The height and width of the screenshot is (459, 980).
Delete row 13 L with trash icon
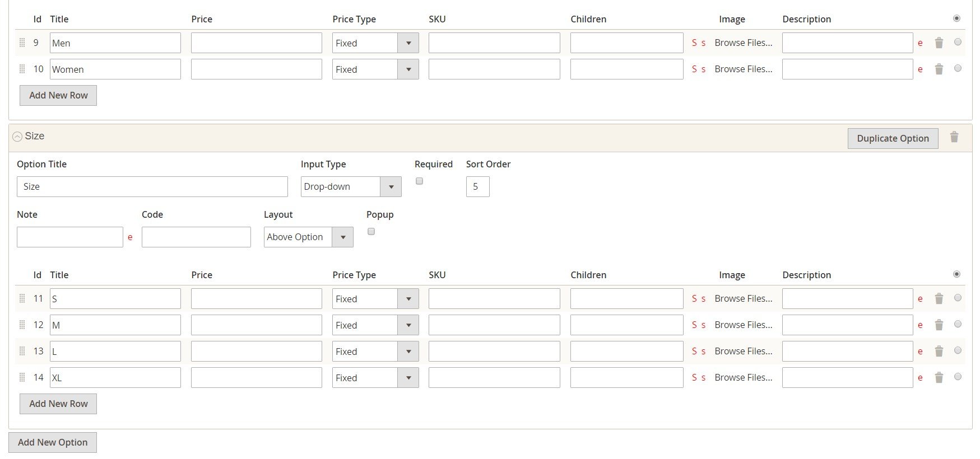(939, 352)
